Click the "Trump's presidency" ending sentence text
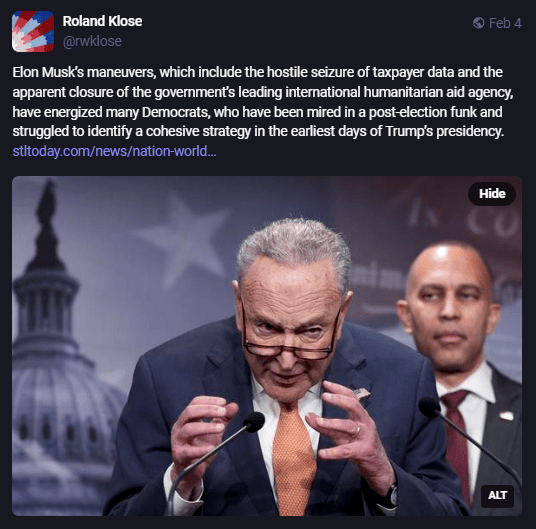536x529 pixels. (x=445, y=131)
